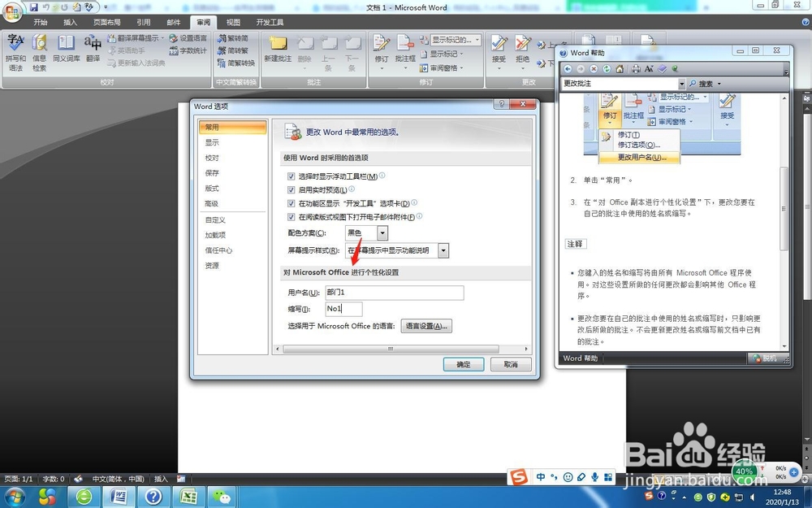Switch to the Home (开始) ribbon tab

pos(41,22)
